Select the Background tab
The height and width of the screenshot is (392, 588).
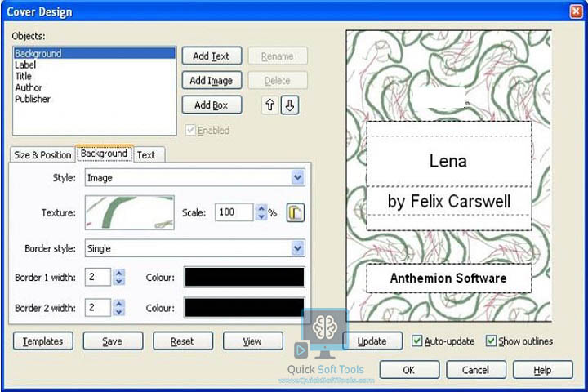pyautogui.click(x=104, y=154)
